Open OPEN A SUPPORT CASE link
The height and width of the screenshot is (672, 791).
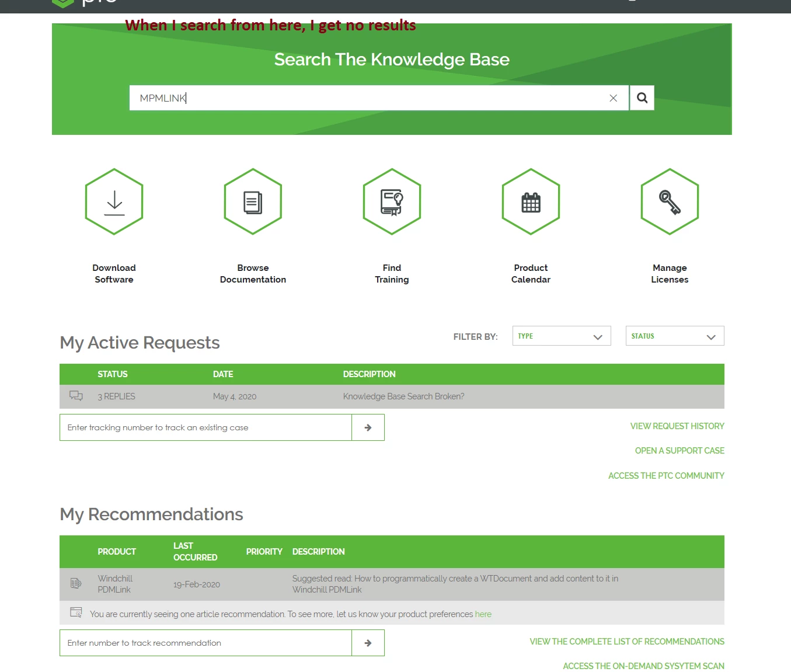[680, 451]
